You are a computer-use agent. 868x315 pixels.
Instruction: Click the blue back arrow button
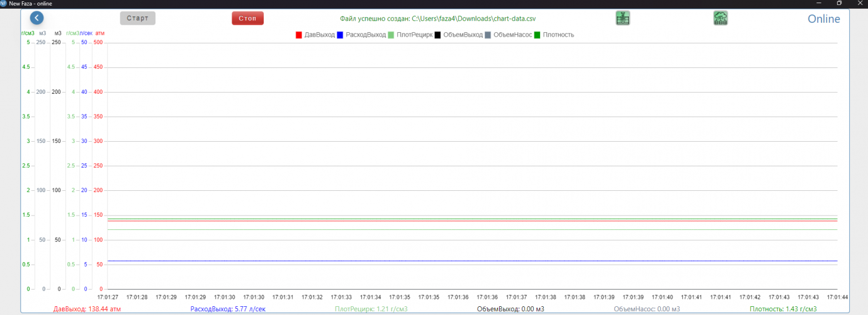tap(37, 18)
